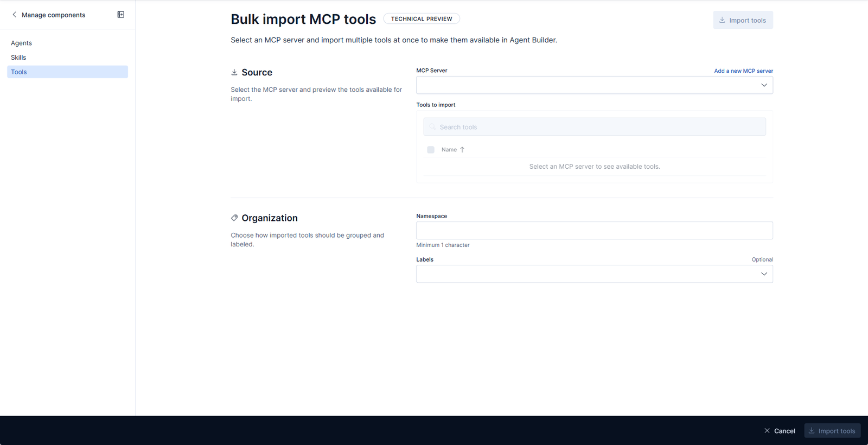Image resolution: width=868 pixels, height=445 pixels.
Task: Click the 'Tools to import' label
Action: click(436, 105)
